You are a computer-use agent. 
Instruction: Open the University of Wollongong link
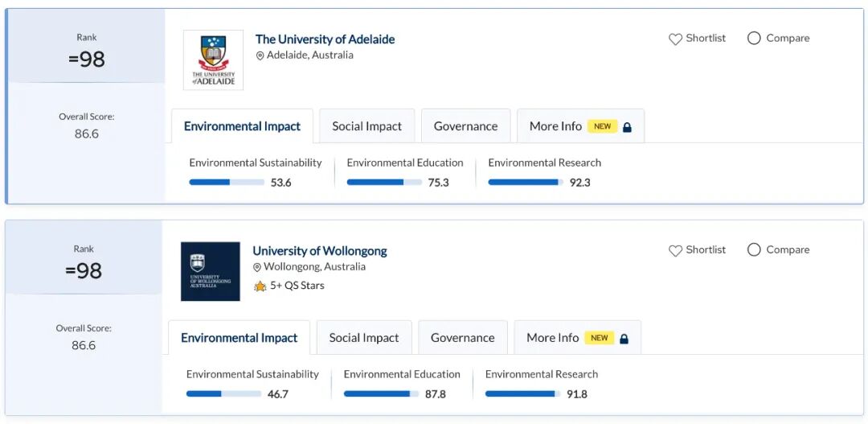320,250
